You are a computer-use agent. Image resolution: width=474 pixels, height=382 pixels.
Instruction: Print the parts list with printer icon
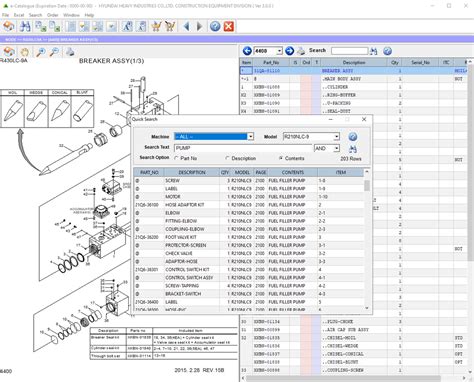[301, 51]
